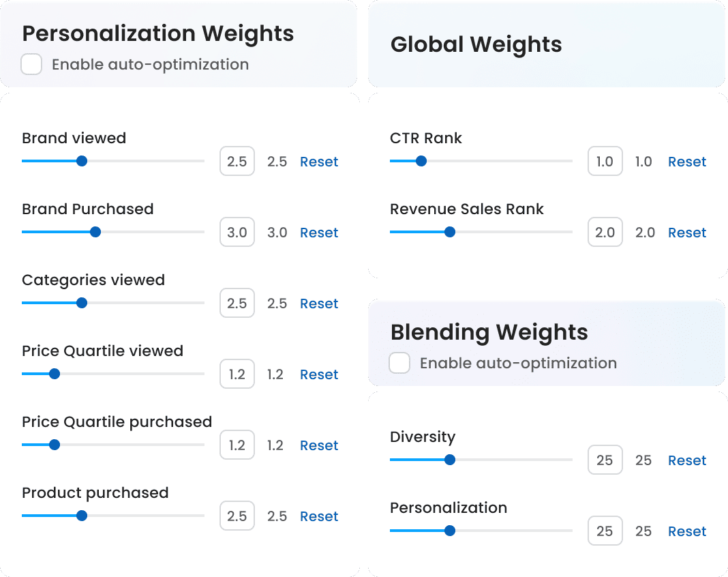The height and width of the screenshot is (577, 728).
Task: Reset the Diversity blending weight
Action: (x=687, y=460)
